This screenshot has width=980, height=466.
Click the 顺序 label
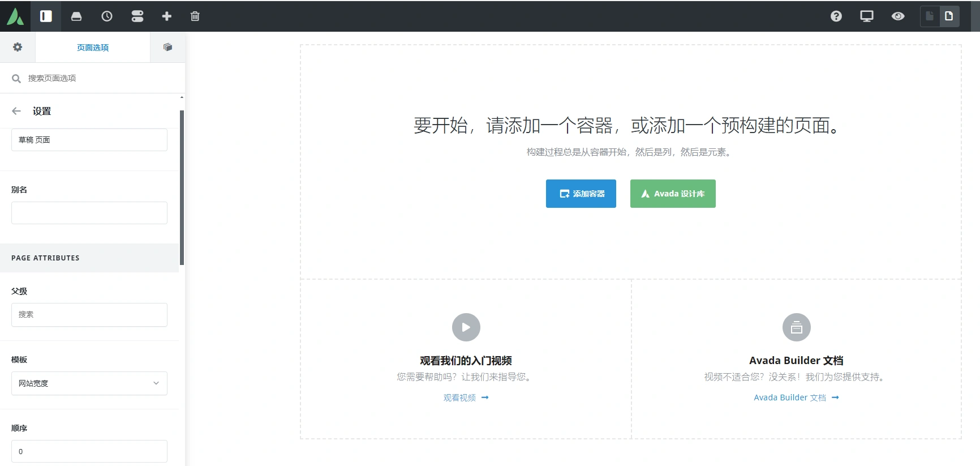click(x=19, y=428)
